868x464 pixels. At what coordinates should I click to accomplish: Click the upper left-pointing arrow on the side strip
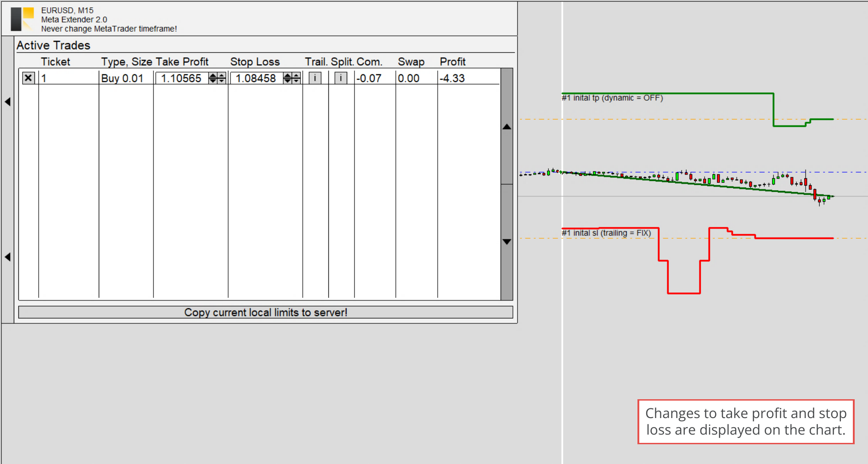(x=8, y=102)
